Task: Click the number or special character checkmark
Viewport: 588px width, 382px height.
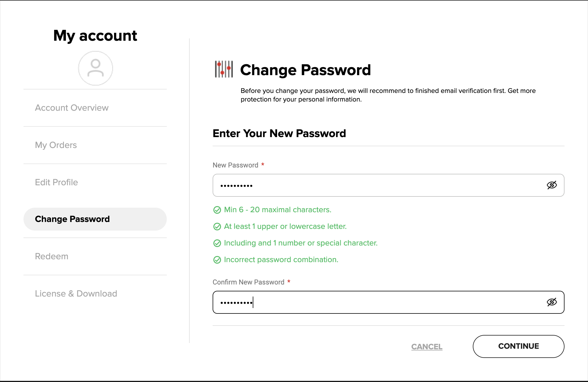Action: pyautogui.click(x=217, y=243)
